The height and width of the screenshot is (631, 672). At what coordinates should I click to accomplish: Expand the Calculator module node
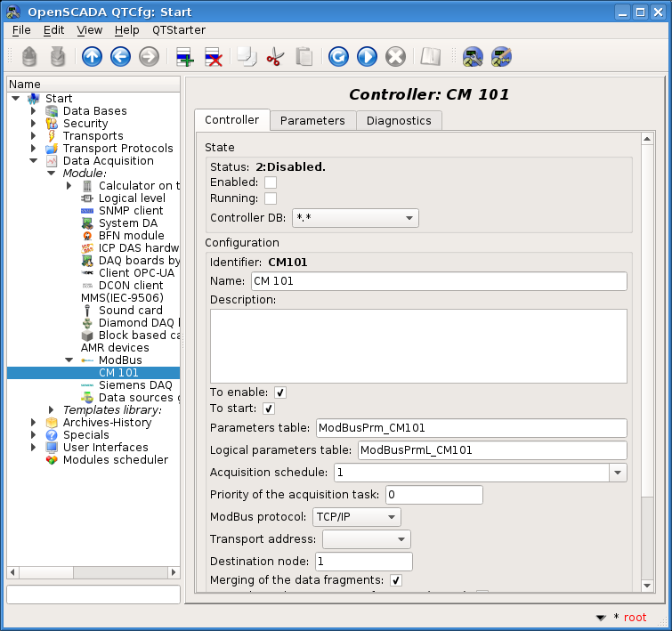pos(69,186)
